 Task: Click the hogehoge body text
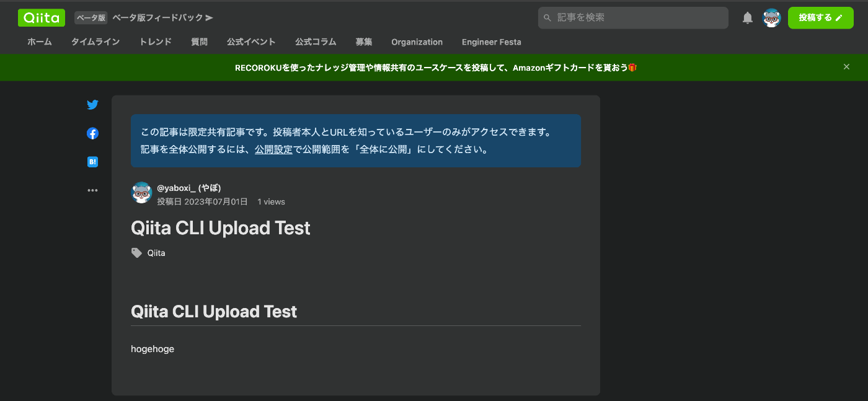(x=153, y=349)
